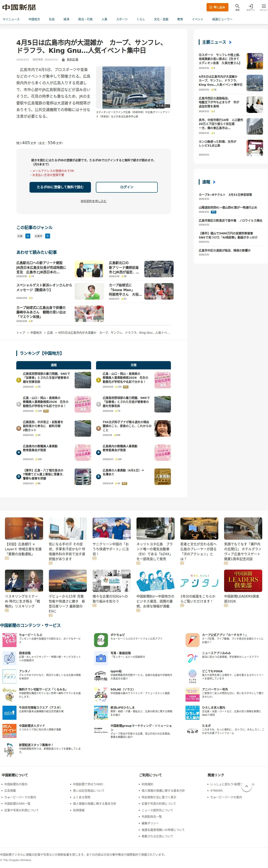Viewport: 268px width, 868px height.
Task: Open ニュース提供先について footer link
Action: click(157, 810)
